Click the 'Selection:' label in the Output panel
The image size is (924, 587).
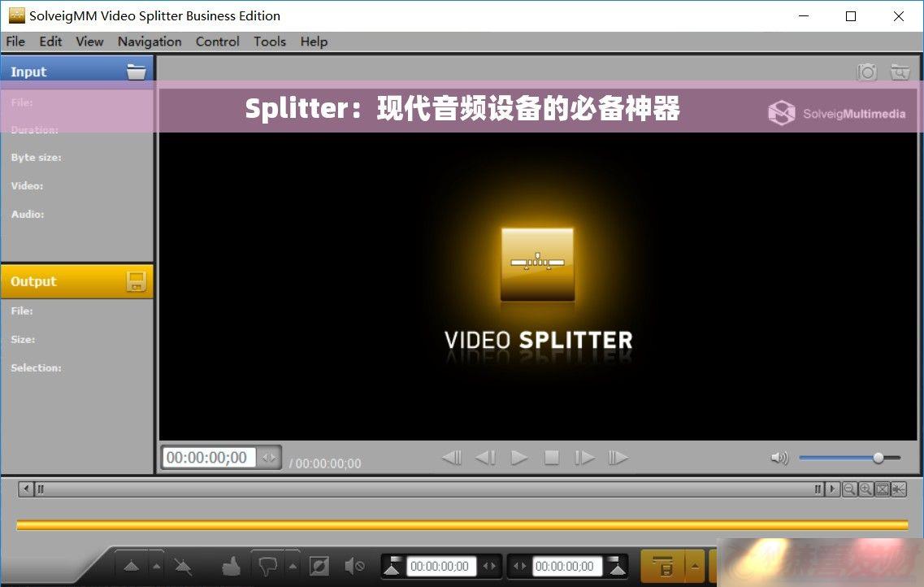pyautogui.click(x=36, y=367)
